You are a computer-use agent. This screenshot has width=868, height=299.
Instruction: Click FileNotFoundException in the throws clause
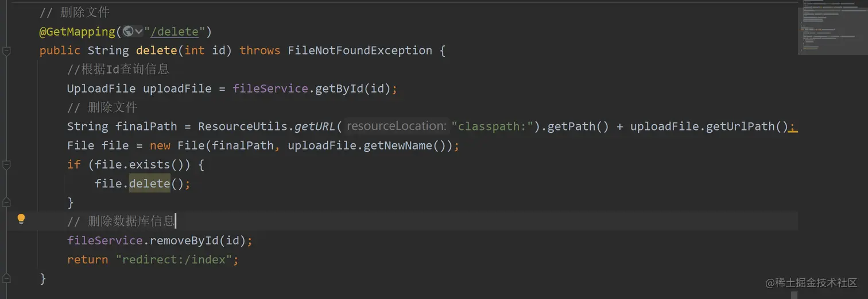[360, 51]
